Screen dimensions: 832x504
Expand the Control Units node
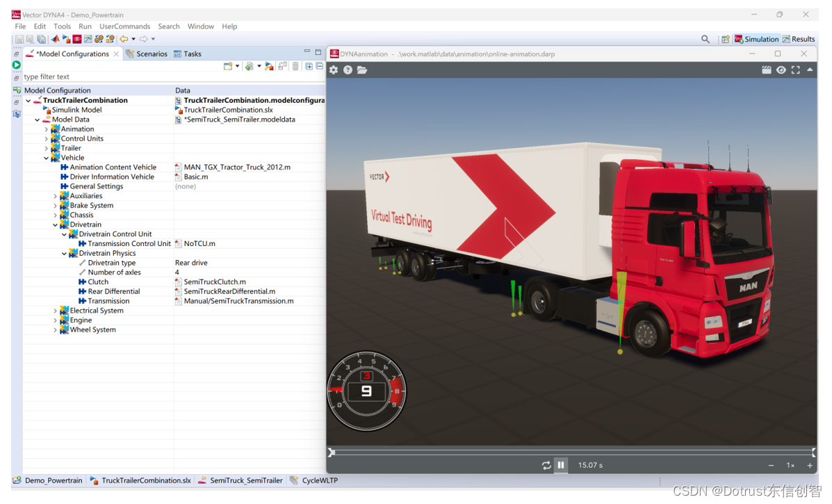click(x=46, y=138)
